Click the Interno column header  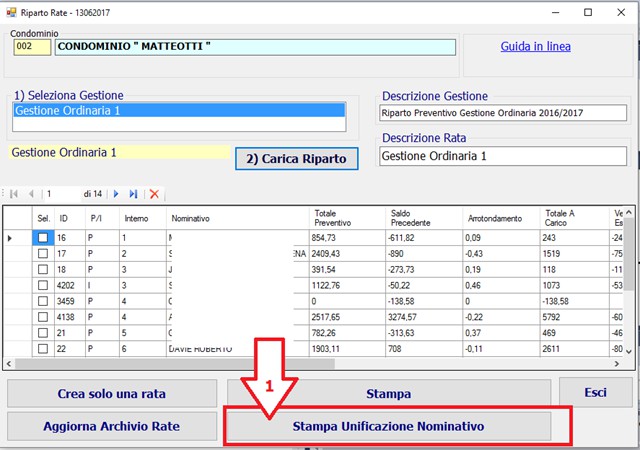click(143, 218)
